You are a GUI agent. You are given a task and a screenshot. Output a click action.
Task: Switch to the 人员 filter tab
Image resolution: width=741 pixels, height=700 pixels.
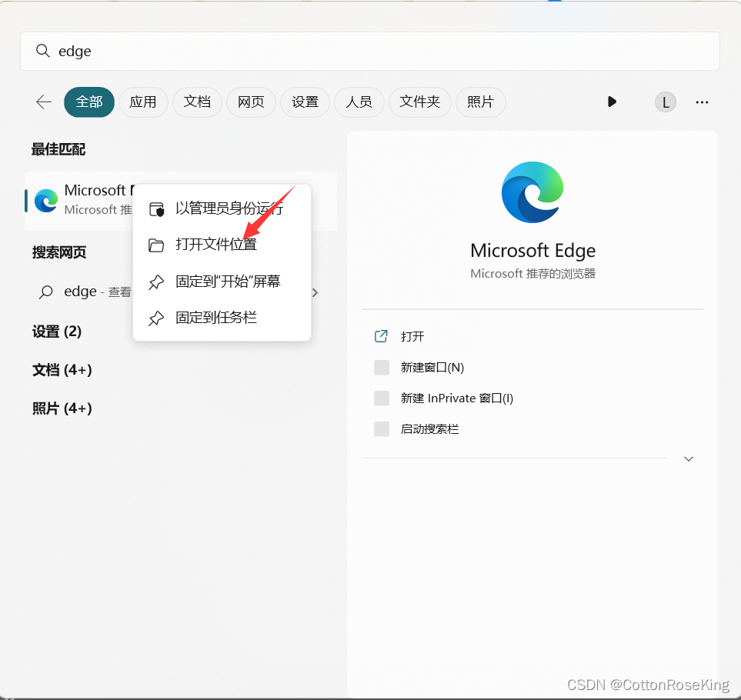click(359, 102)
